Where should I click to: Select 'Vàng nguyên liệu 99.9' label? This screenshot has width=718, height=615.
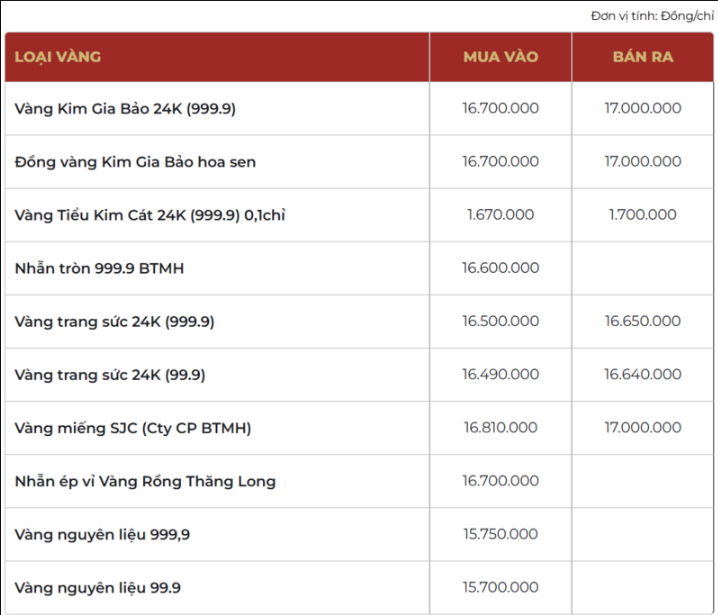(98, 588)
